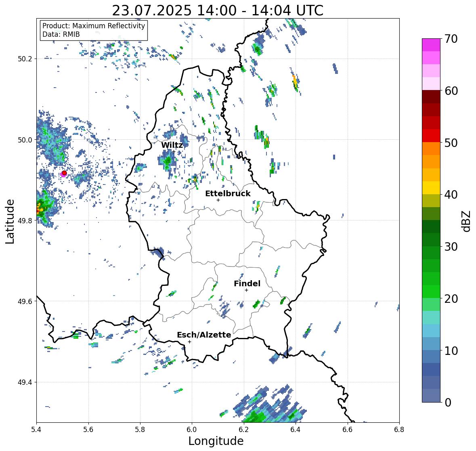Screen dimensions: 476x451
Task: Select the title '23.07.2025 14:00 - 14:04 UTC'
Action: point(218,10)
